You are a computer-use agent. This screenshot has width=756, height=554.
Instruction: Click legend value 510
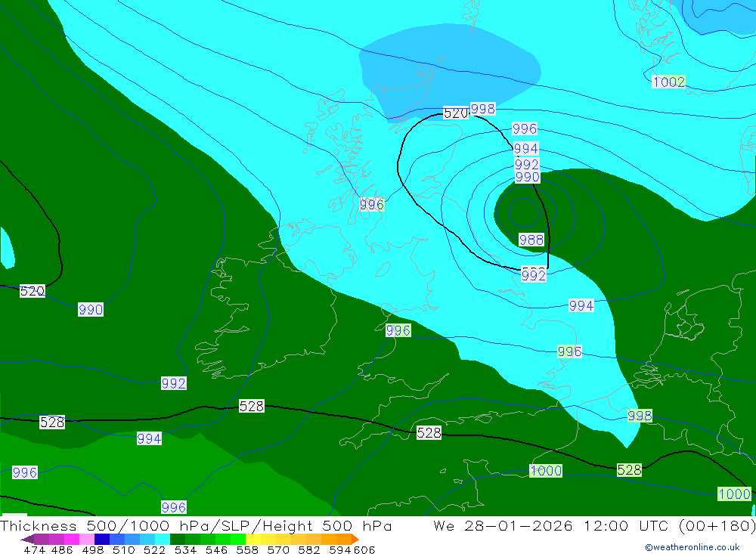pyautogui.click(x=123, y=550)
